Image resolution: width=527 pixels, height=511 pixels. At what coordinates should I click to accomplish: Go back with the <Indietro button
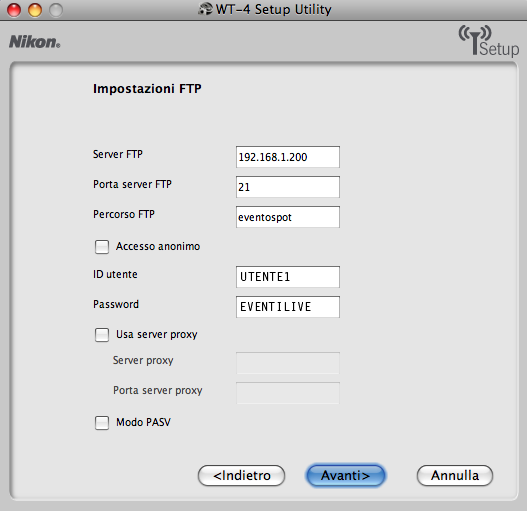tap(241, 475)
